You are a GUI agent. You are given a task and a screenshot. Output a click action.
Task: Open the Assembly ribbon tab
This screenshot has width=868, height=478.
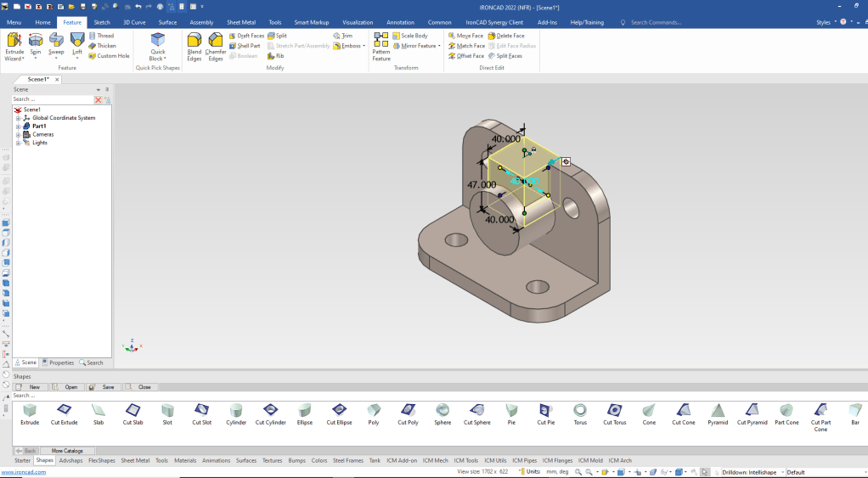point(201,22)
